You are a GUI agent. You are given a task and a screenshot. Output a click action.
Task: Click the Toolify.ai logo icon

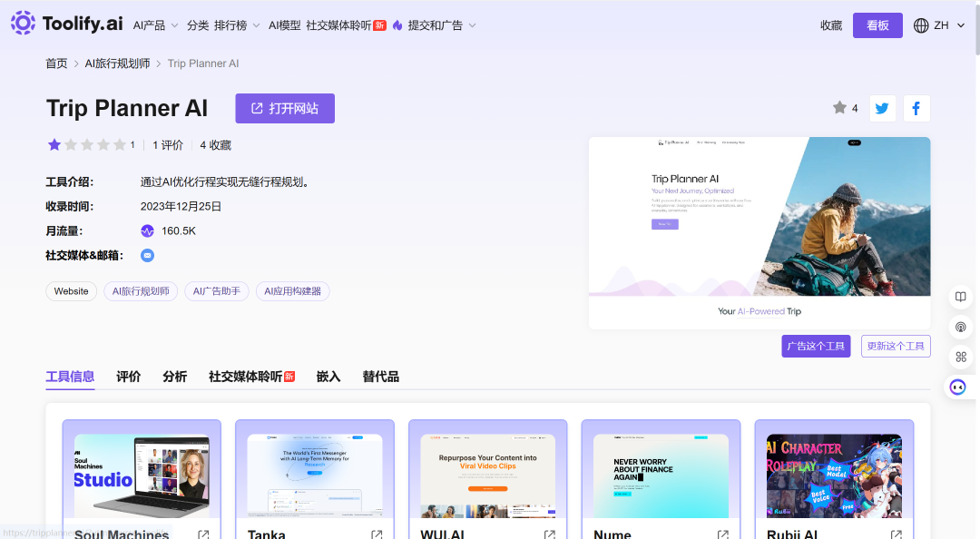[x=23, y=23]
